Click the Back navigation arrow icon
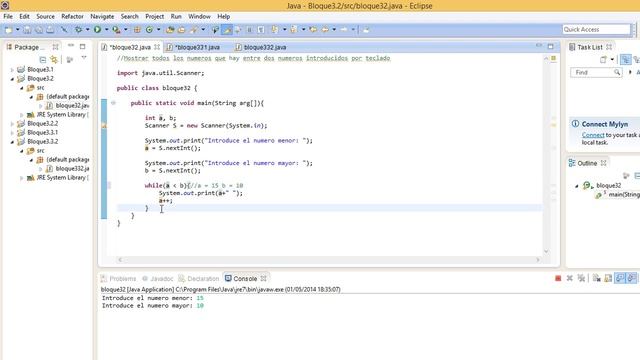This screenshot has width=640, height=360. [x=325, y=30]
